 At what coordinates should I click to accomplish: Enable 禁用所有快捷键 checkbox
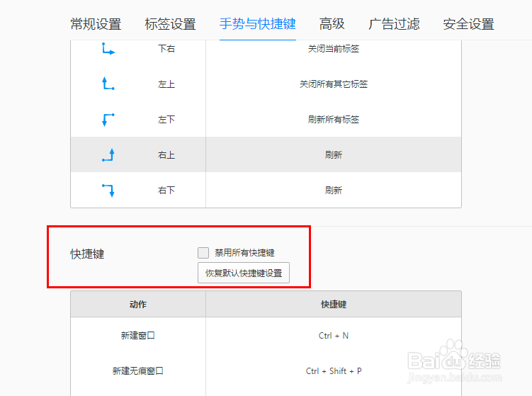pos(203,253)
